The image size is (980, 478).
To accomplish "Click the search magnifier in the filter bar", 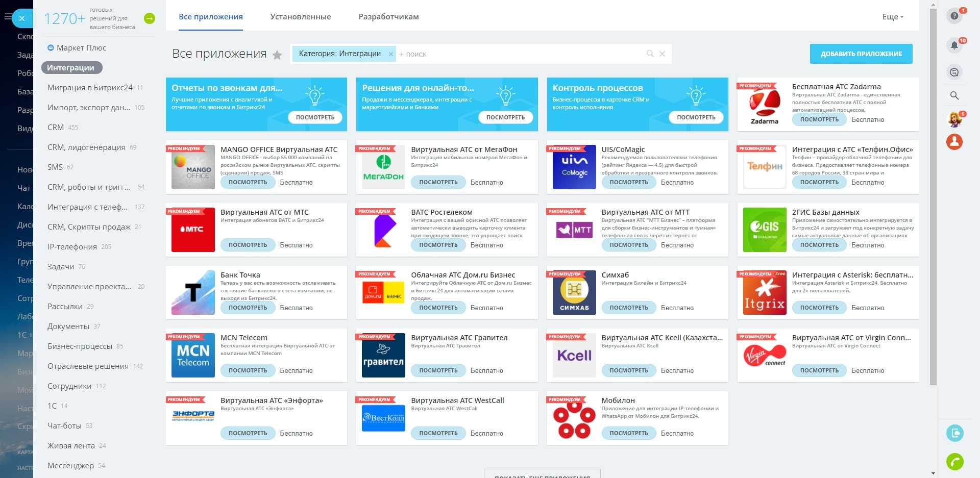I will [x=650, y=54].
